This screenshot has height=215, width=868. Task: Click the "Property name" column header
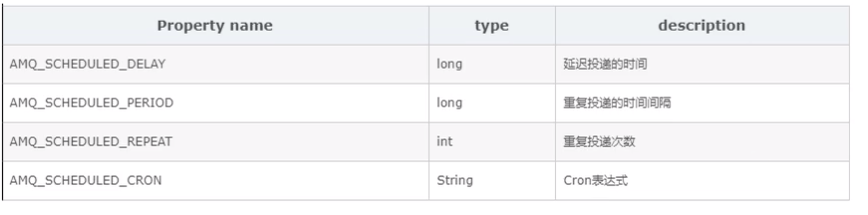[215, 26]
